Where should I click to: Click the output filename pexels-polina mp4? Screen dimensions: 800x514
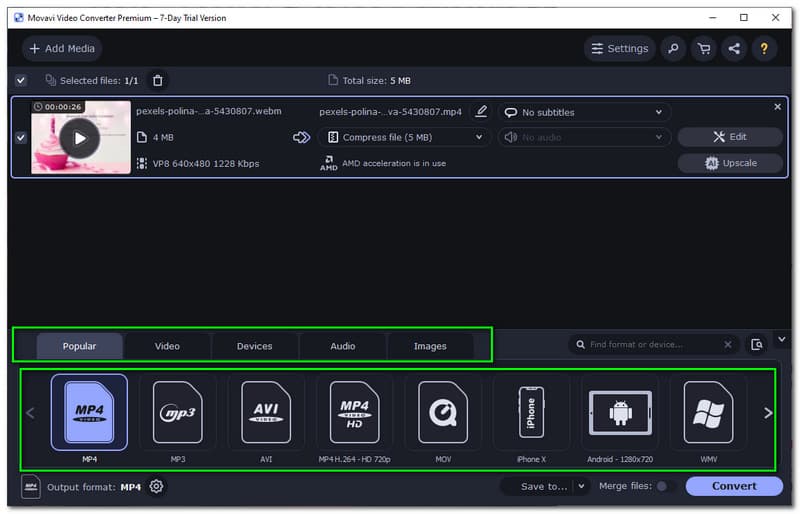point(390,112)
